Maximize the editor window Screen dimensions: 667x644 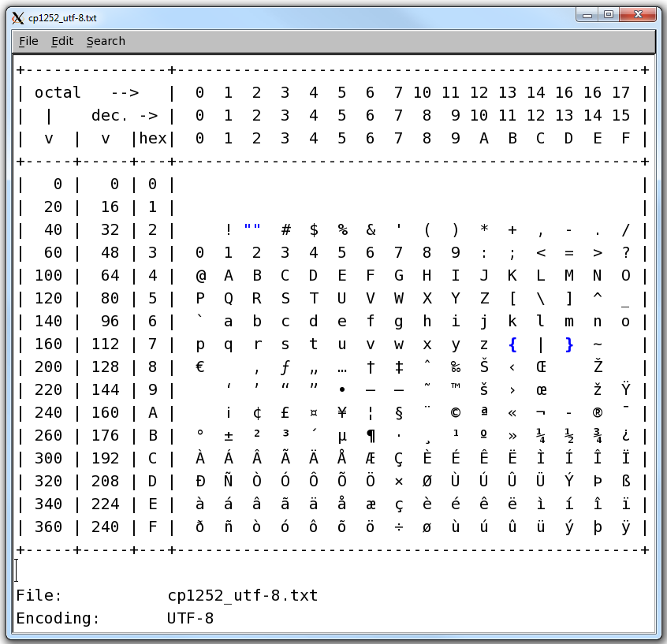[609, 14]
